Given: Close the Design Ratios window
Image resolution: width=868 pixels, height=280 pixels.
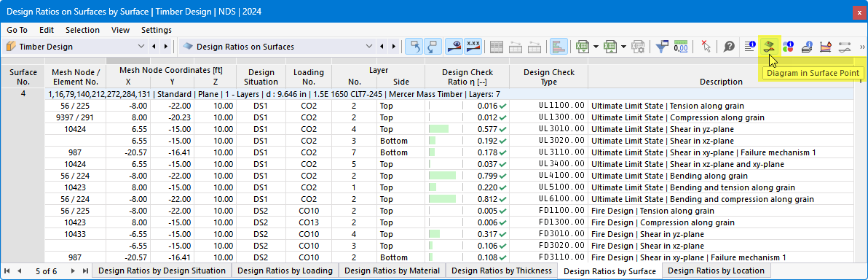Looking at the screenshot, I should (x=859, y=12).
